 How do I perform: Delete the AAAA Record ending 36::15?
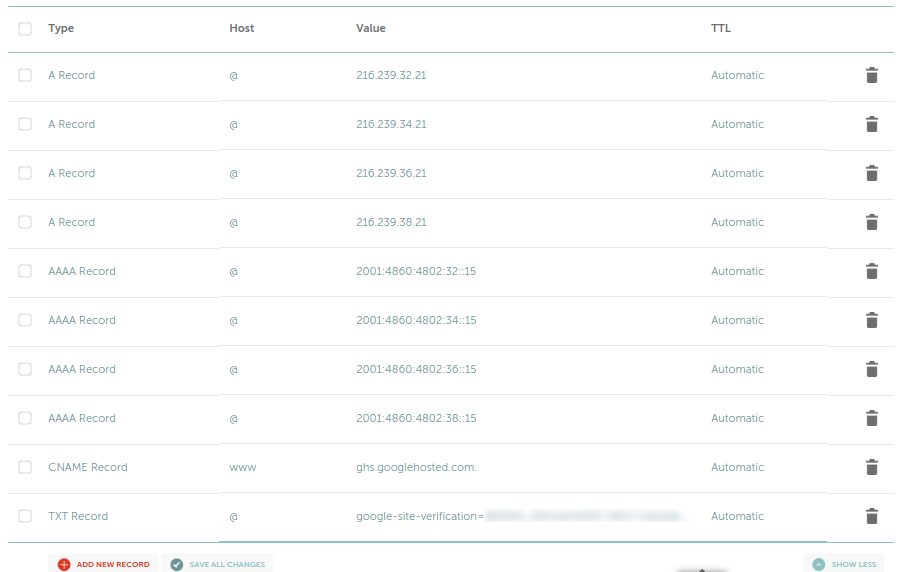click(872, 369)
